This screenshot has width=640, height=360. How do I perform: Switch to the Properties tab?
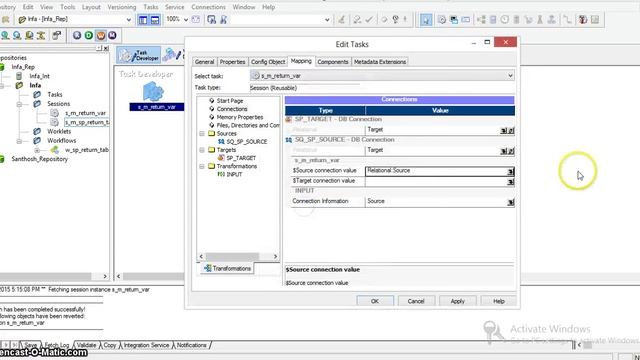232,62
